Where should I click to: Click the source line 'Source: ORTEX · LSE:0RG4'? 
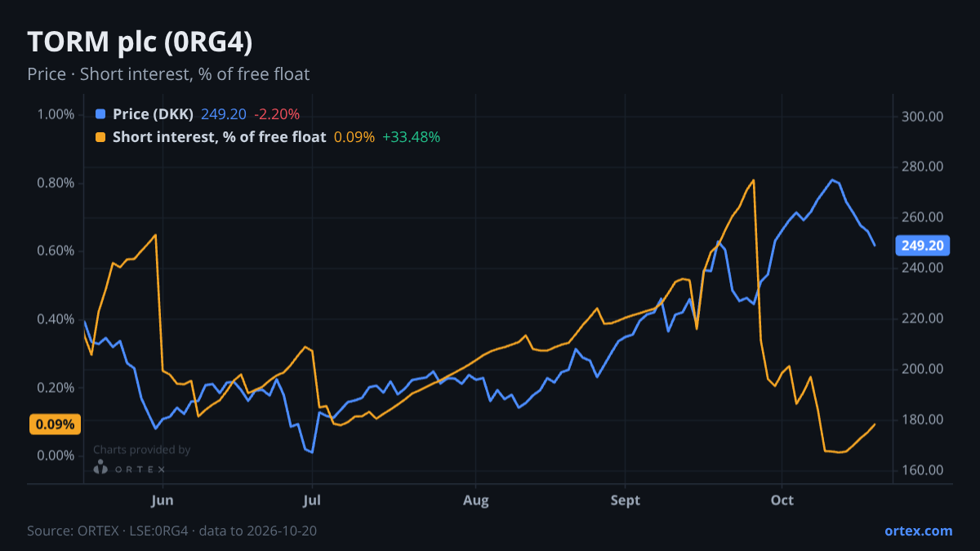pos(108,531)
